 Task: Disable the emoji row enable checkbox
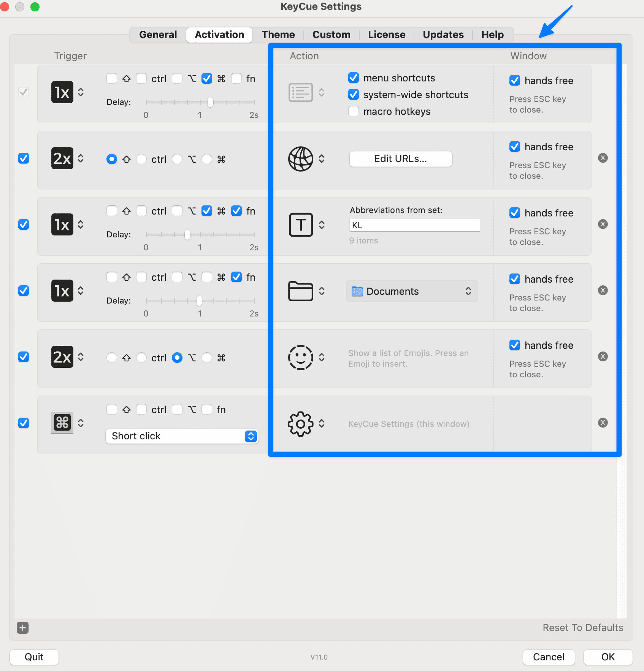(24, 357)
